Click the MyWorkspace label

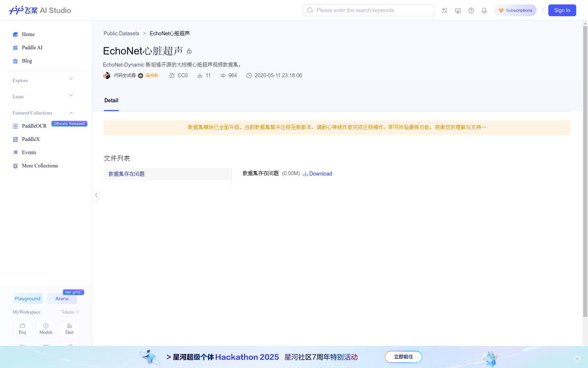(26, 312)
